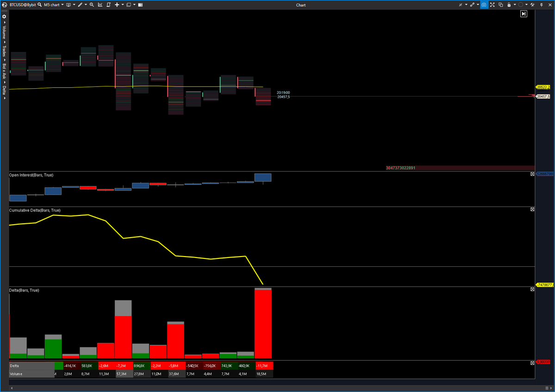Viewport: 555px width, 392px height.
Task: Open symbol search magnifier next to BTCUSD@Bybit
Action: coord(39,5)
